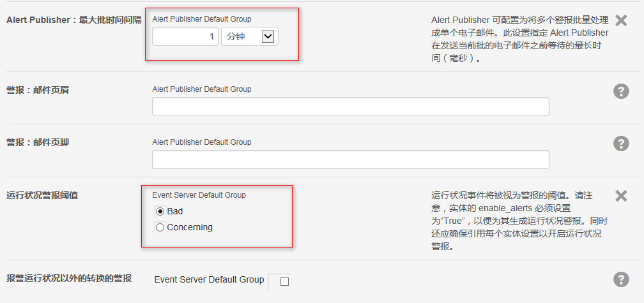Select the Concerning radio option

coord(160,227)
